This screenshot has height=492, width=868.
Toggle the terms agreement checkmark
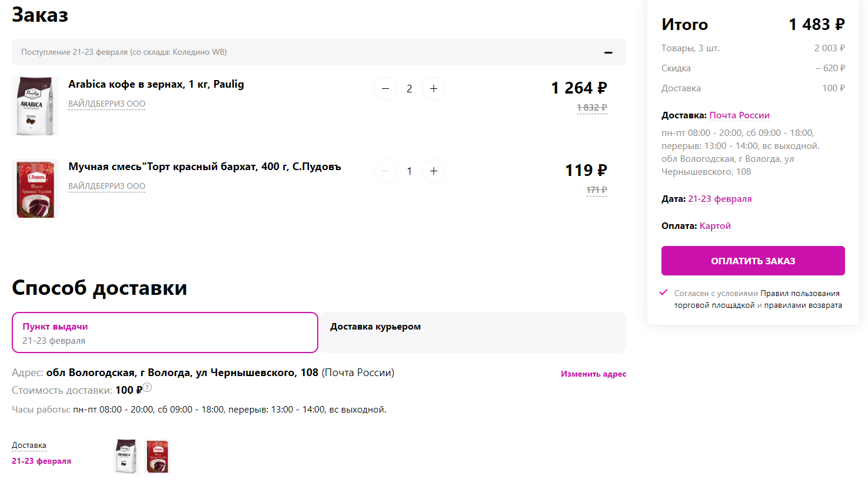pos(664,292)
